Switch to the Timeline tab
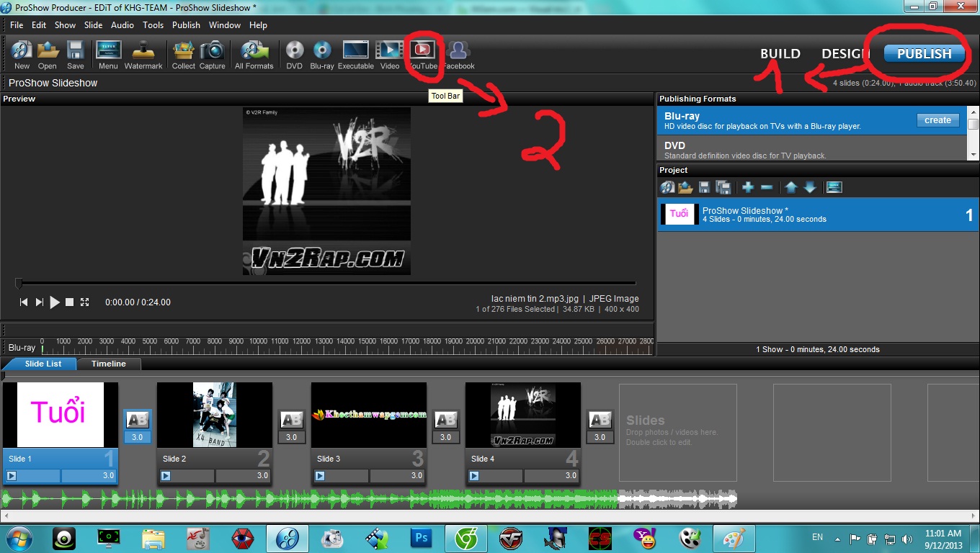 pyautogui.click(x=108, y=364)
